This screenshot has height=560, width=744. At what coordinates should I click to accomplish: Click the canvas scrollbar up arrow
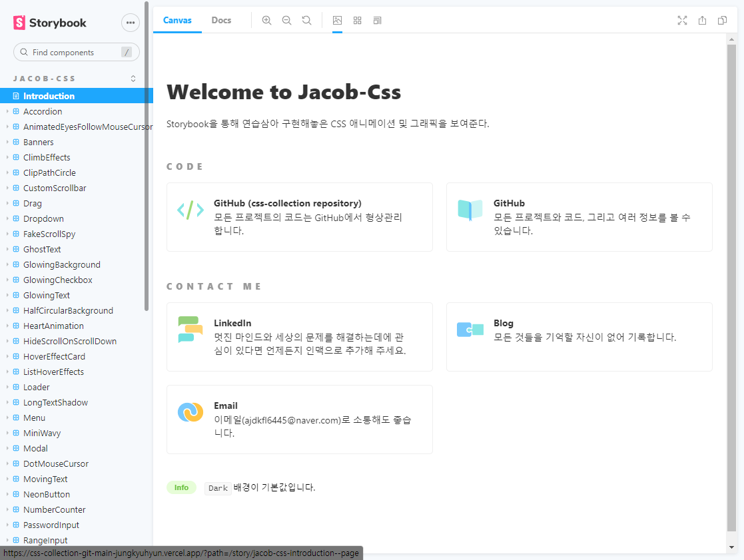(x=731, y=40)
